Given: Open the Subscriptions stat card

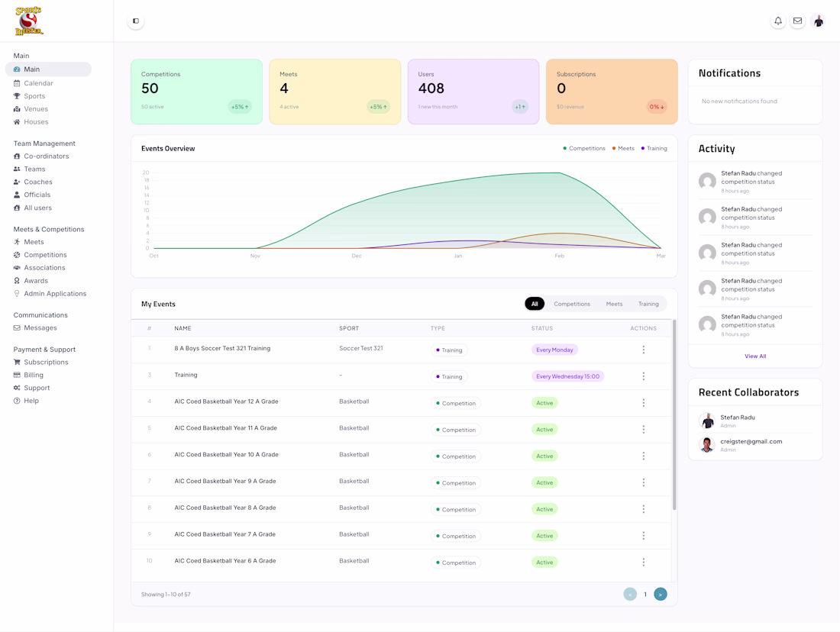Looking at the screenshot, I should coord(612,92).
